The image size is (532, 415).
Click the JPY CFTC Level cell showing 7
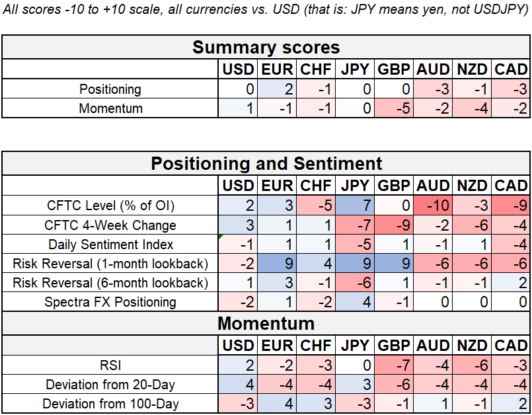(355, 206)
